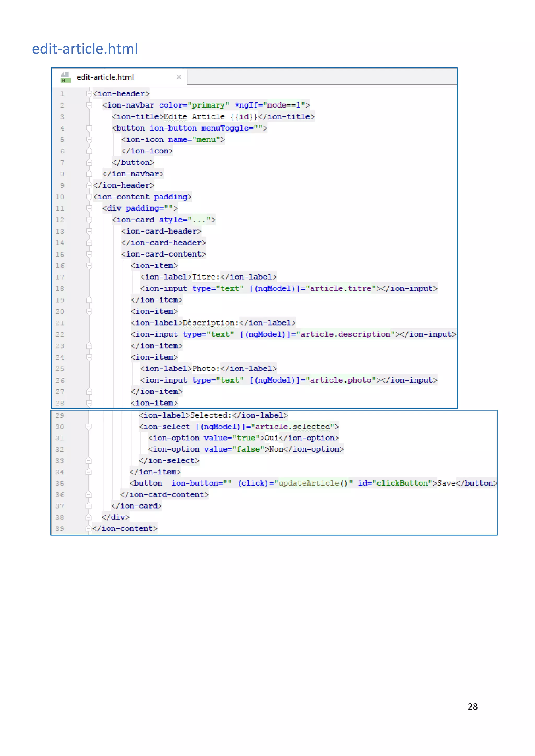Collapse the ion-item fold on line 16
The height and width of the screenshot is (756, 535).
coord(89,266)
